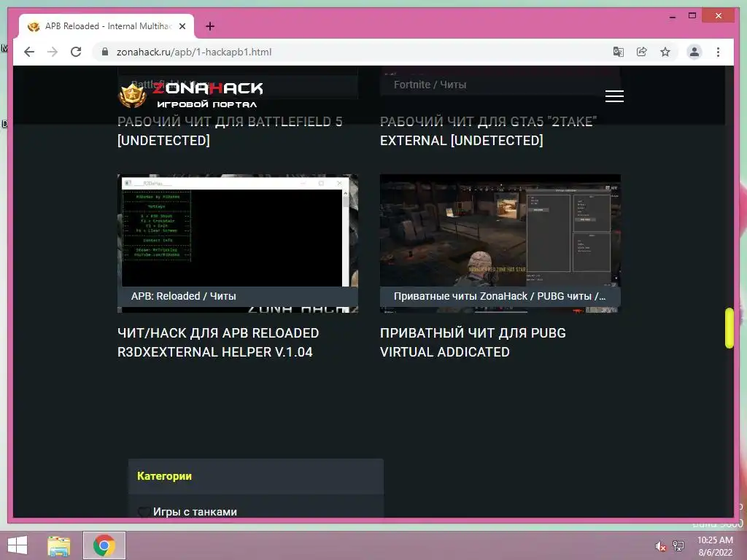Image resolution: width=747 pixels, height=560 pixels.
Task: Reload the page with refresh icon
Action: (76, 52)
